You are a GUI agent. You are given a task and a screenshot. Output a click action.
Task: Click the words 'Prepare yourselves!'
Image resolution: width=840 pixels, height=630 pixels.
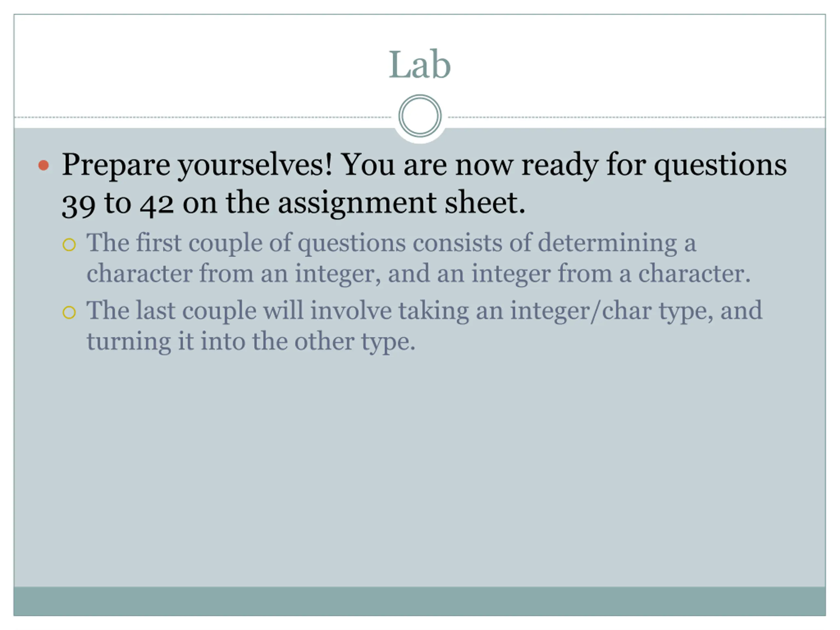(197, 166)
